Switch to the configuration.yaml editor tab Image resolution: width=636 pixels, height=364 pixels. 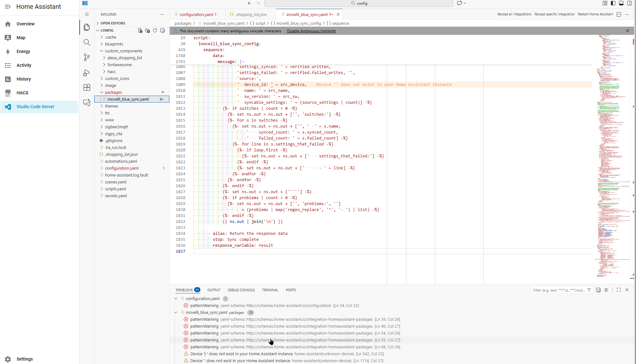point(198,14)
